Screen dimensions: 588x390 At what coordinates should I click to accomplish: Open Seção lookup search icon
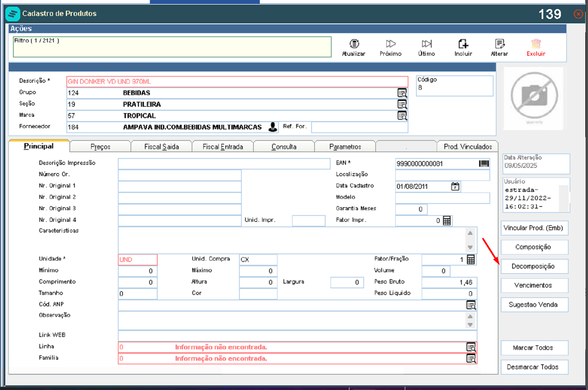click(x=402, y=104)
